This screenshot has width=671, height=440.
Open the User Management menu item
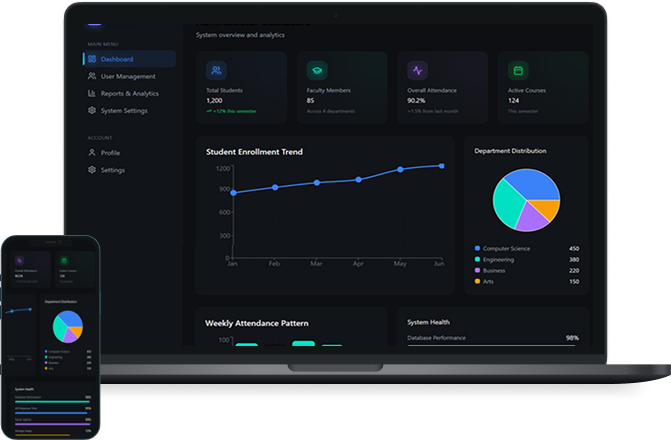click(128, 76)
